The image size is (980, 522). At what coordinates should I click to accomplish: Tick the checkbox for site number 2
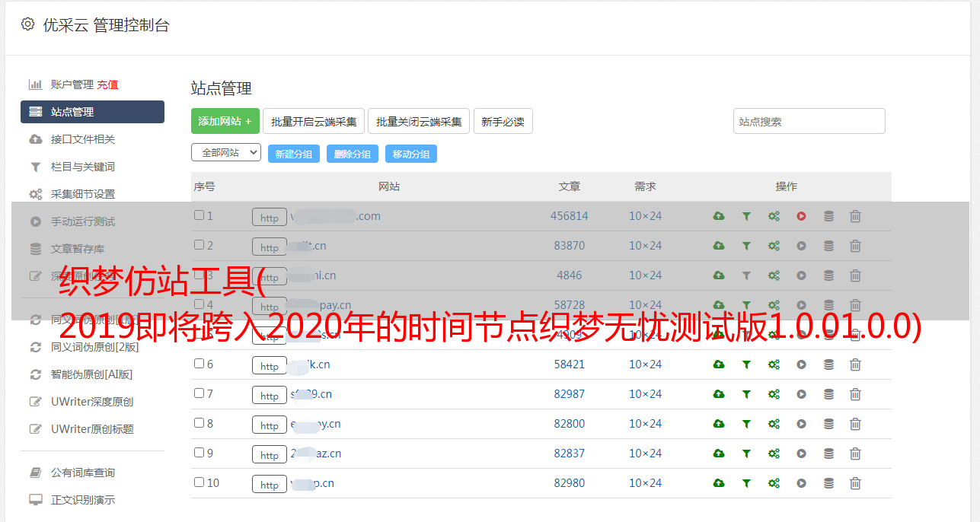(x=199, y=245)
